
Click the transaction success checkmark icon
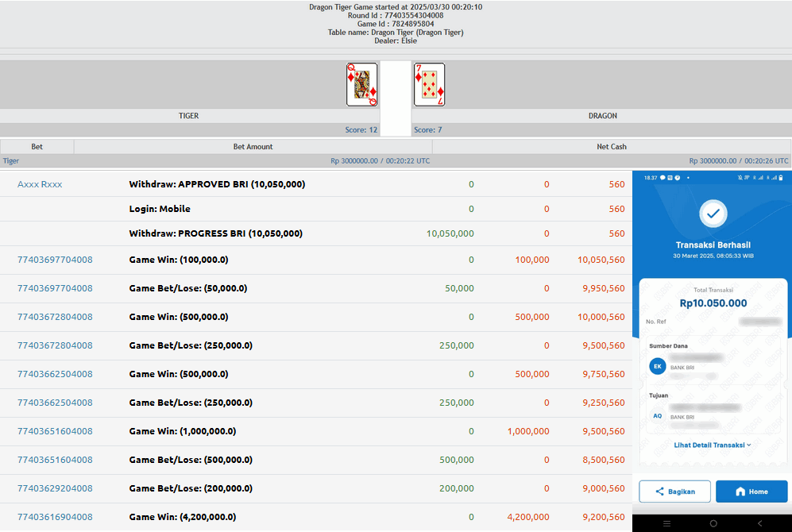point(713,214)
